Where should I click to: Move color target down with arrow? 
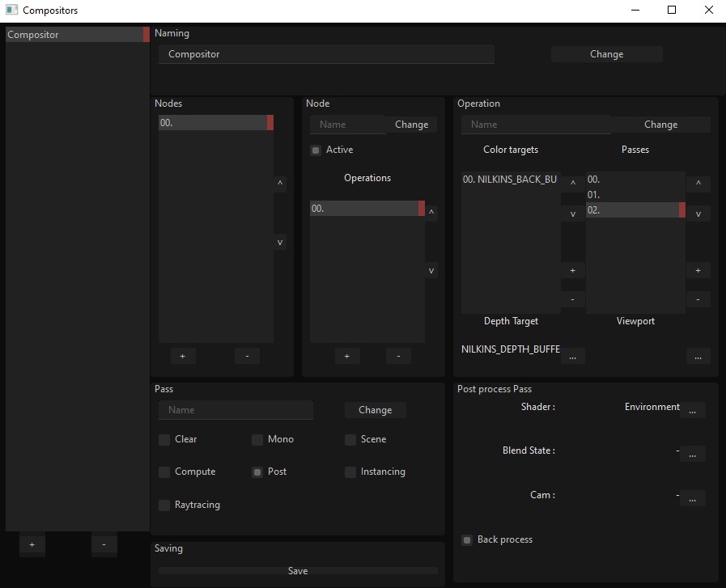click(573, 214)
